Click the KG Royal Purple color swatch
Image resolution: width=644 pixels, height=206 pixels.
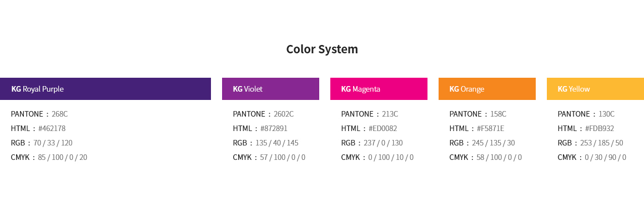click(105, 89)
